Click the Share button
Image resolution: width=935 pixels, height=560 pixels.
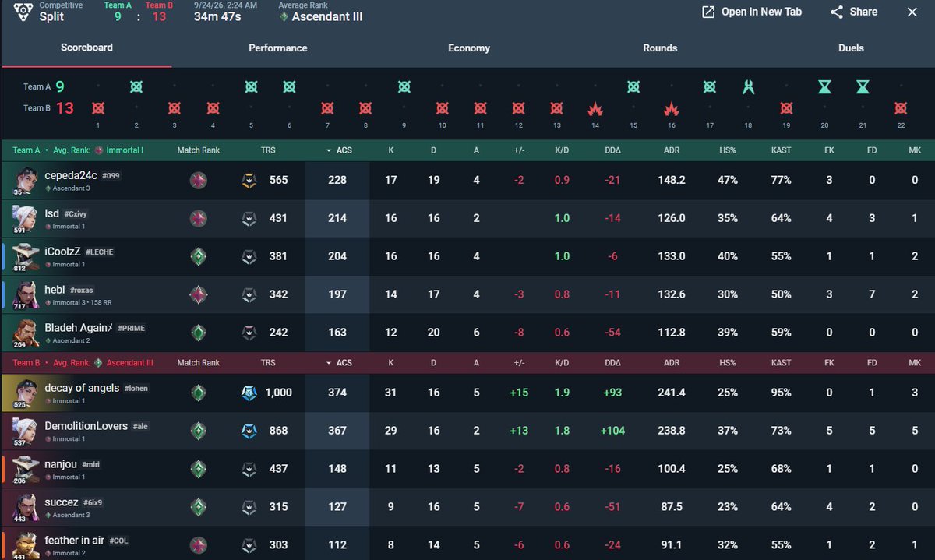854,12
